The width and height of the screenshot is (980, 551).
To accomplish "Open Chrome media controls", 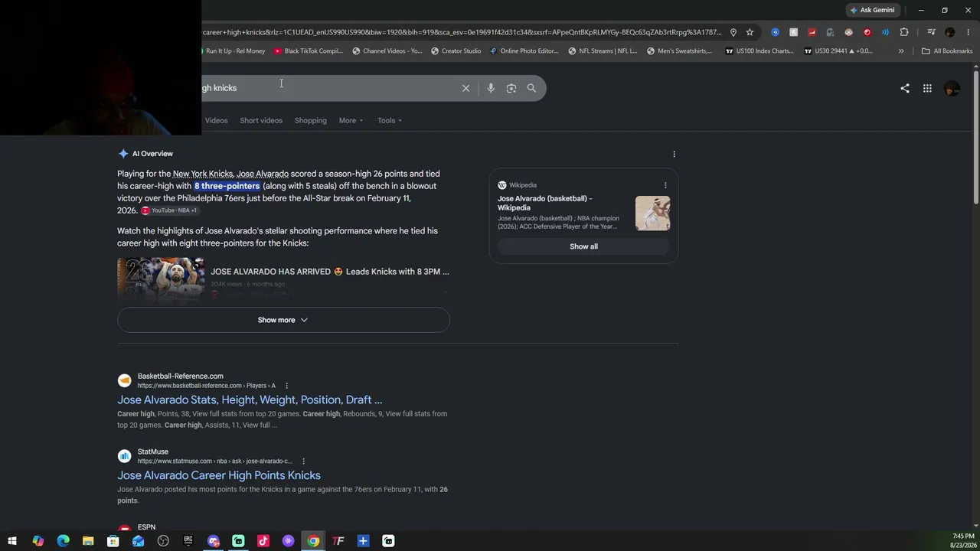I will click(931, 32).
